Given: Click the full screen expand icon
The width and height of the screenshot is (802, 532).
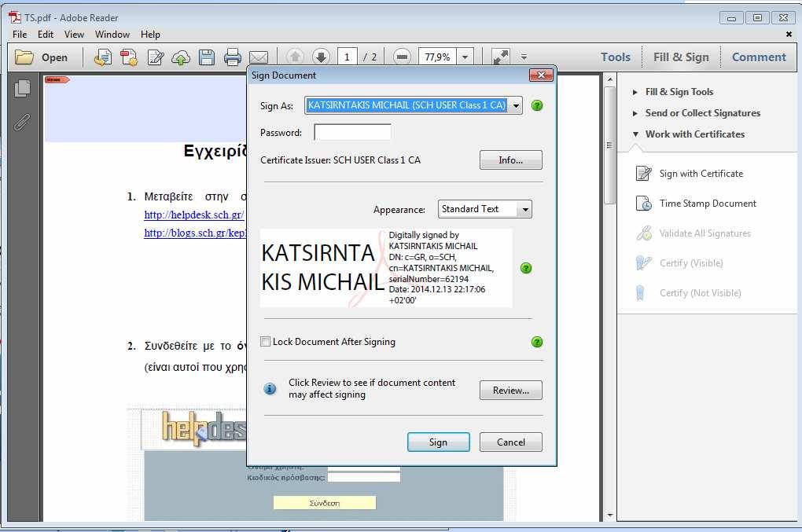Looking at the screenshot, I should [x=500, y=57].
